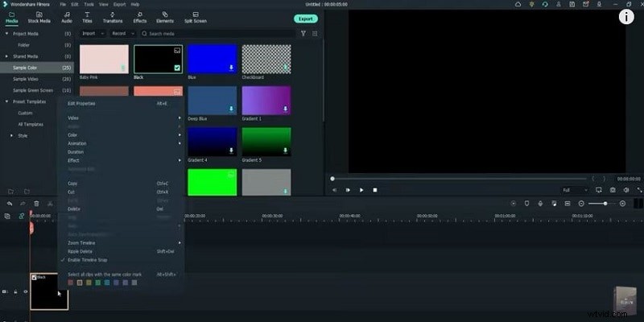Select the Checkerboard thumbnail
This screenshot has height=322, width=644.
266,59
